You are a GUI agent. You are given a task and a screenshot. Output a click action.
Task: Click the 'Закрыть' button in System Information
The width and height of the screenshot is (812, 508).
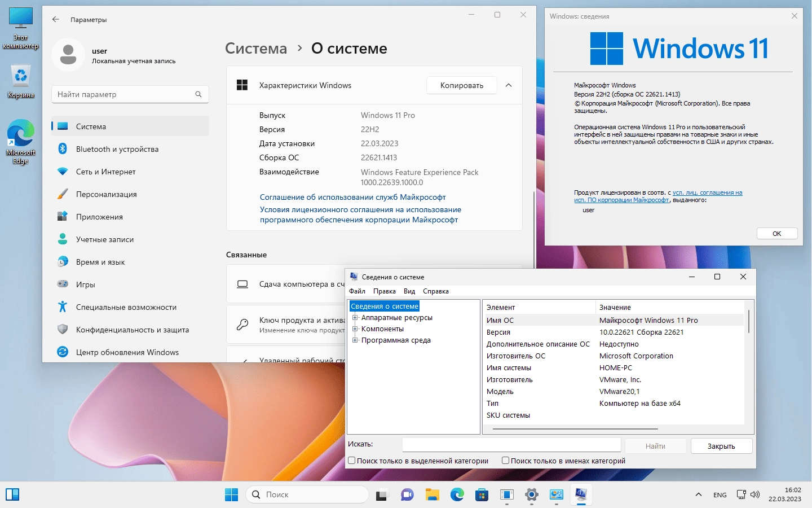(721, 446)
